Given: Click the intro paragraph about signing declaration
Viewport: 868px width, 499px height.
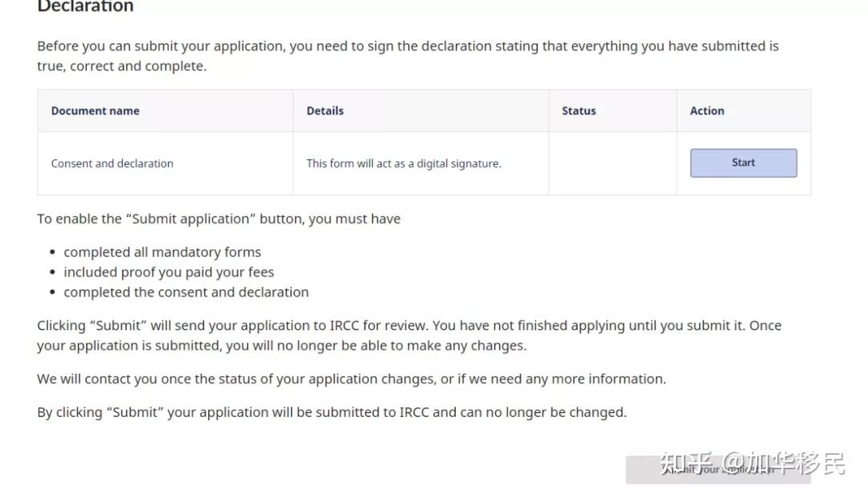Looking at the screenshot, I should [407, 56].
